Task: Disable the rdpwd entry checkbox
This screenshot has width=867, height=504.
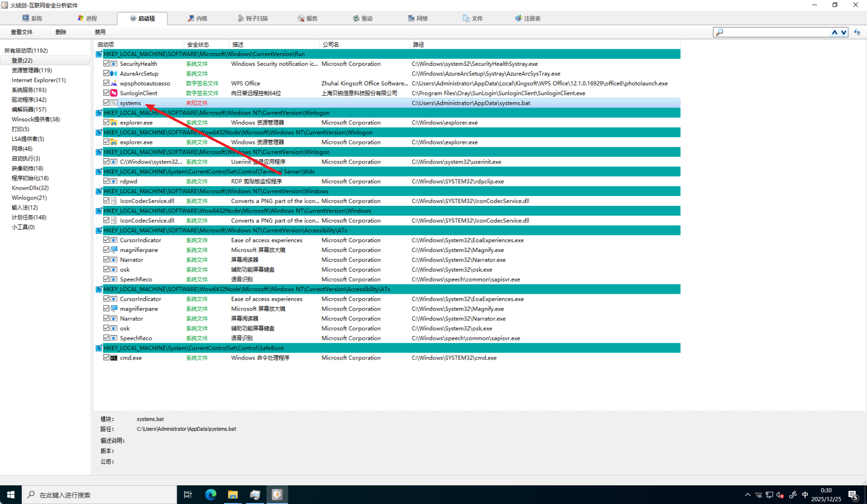Action: click(x=106, y=181)
